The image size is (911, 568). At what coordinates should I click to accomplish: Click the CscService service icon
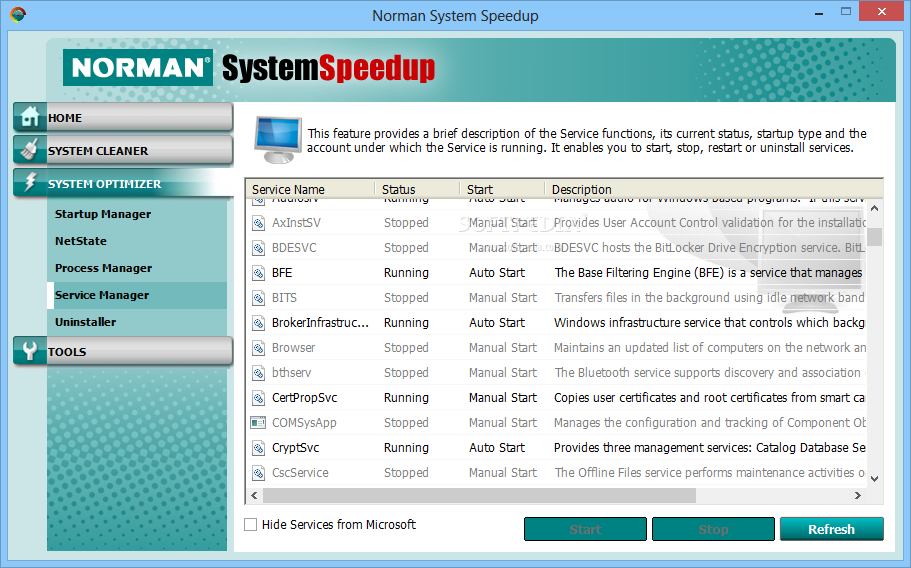point(258,473)
